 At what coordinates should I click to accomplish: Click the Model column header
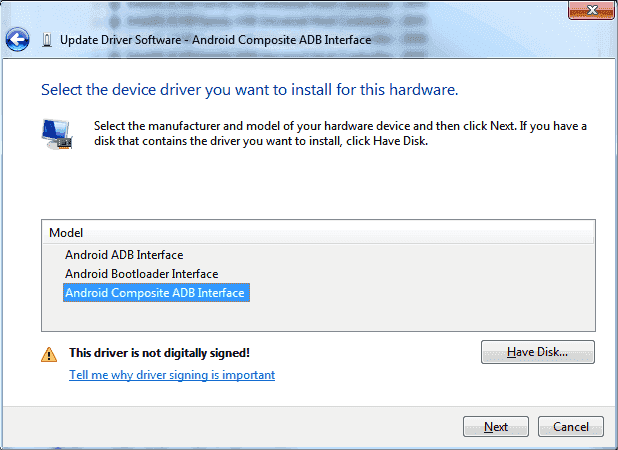[x=318, y=232]
